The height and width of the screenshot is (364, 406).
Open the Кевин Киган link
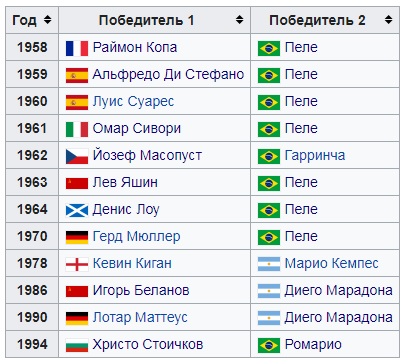tap(132, 263)
